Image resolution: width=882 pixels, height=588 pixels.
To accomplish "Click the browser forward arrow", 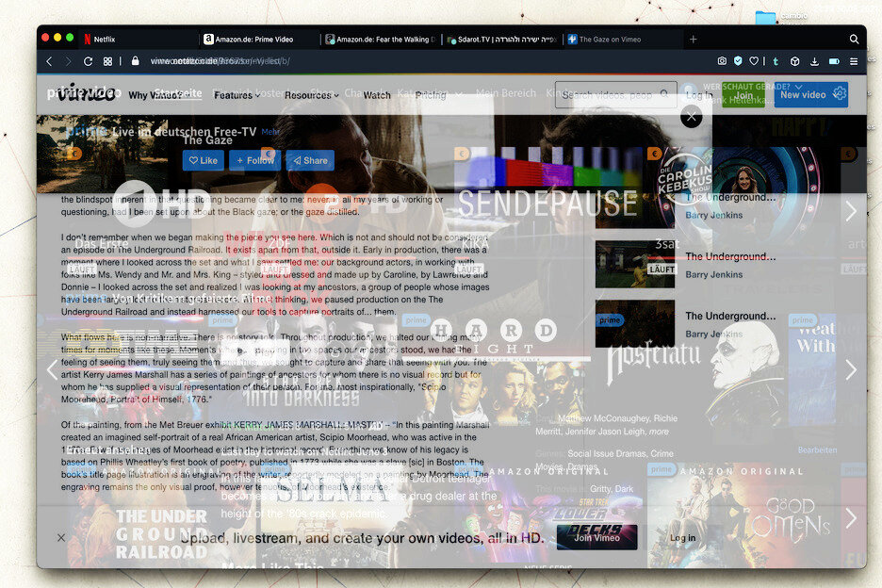I will click(68, 61).
